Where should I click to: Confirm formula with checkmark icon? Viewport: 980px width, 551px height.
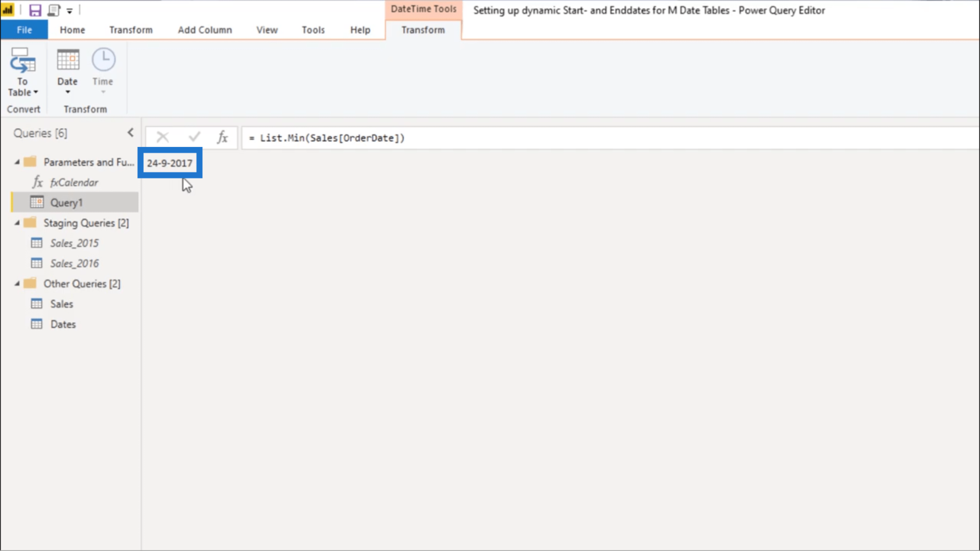(x=194, y=138)
